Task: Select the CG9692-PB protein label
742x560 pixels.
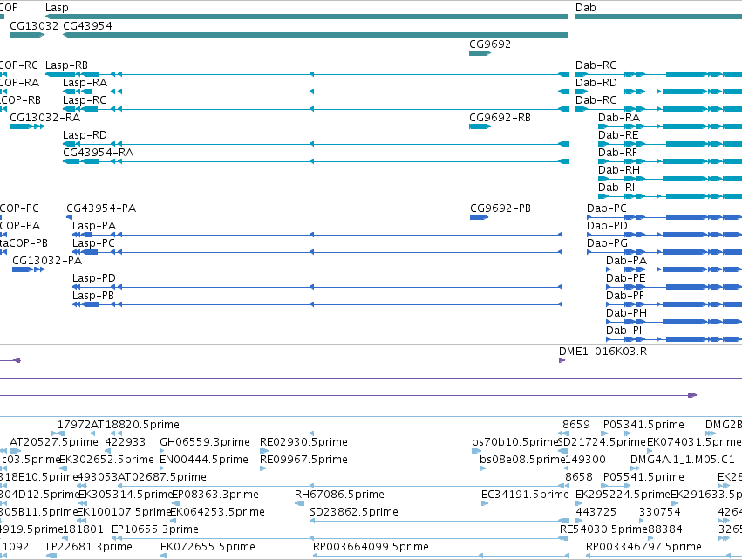Action: click(500, 208)
